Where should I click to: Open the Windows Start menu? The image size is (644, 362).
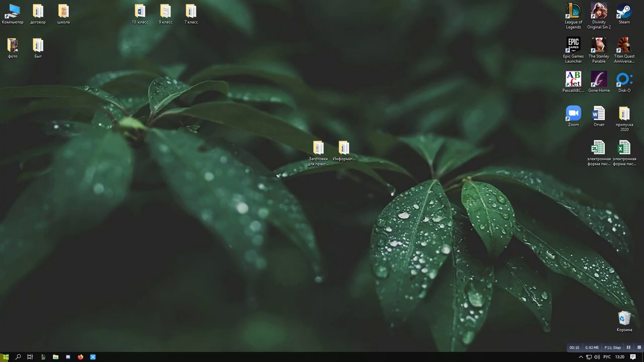pos(6,357)
